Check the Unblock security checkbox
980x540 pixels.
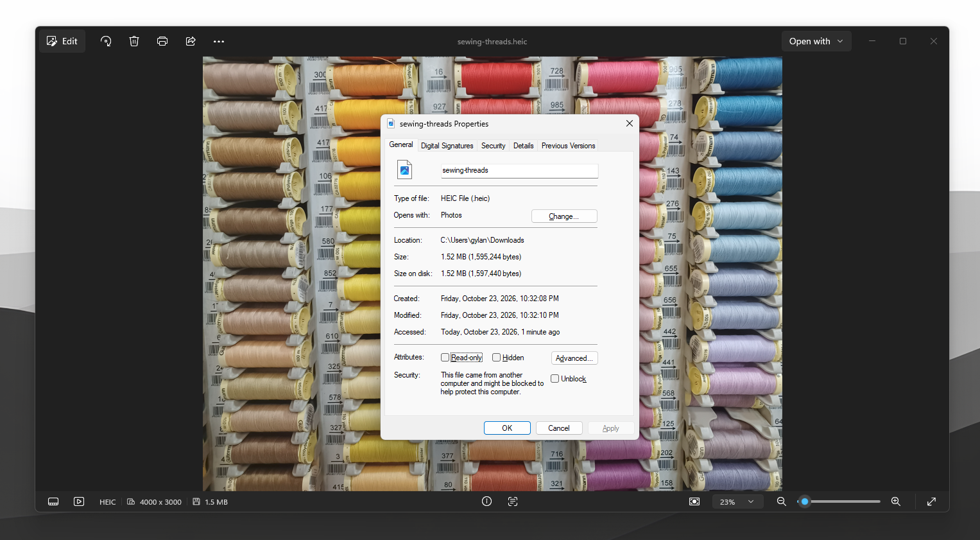[555, 379]
